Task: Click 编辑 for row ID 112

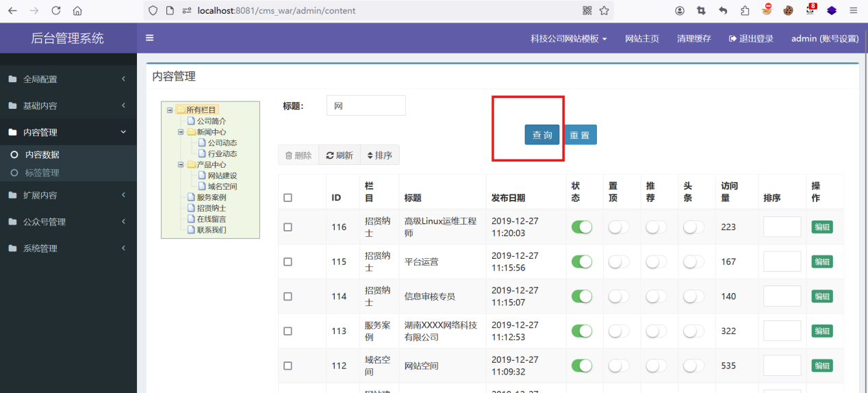Action: coord(822,366)
